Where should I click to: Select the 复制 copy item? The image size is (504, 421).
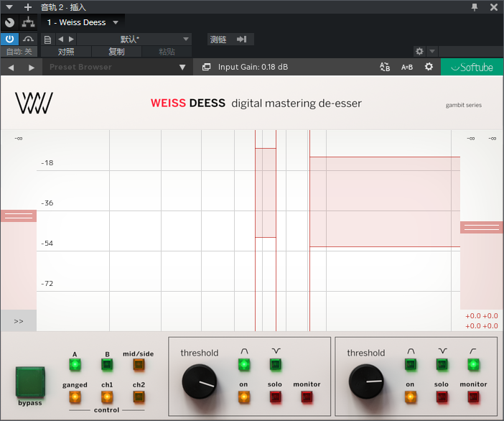coord(116,52)
